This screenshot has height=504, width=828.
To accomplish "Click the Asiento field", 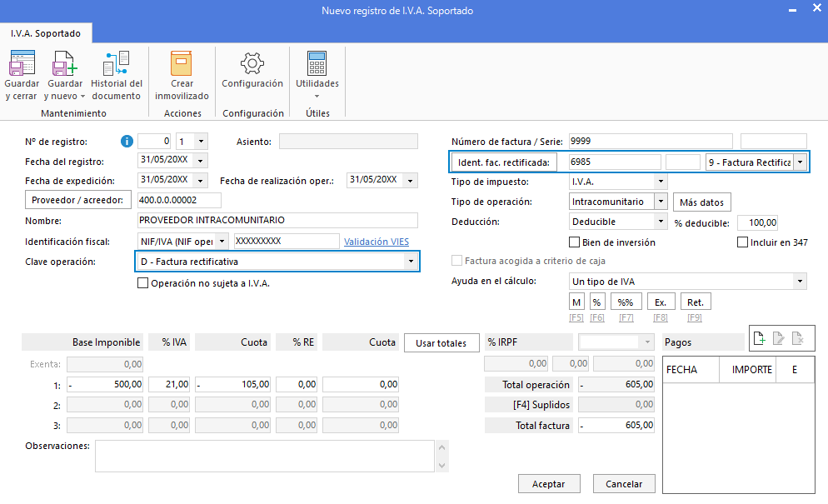I will [348, 142].
